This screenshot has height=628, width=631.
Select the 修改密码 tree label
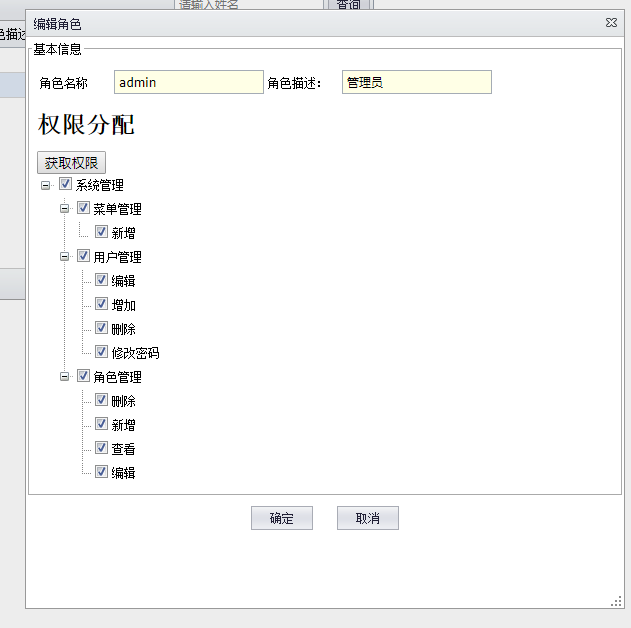click(x=136, y=353)
